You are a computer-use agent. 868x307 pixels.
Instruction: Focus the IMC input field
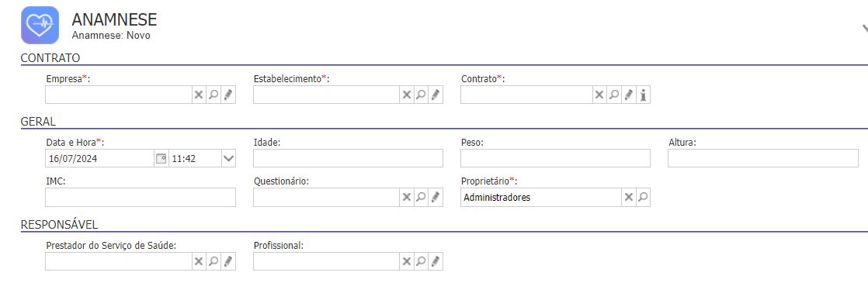(141, 197)
